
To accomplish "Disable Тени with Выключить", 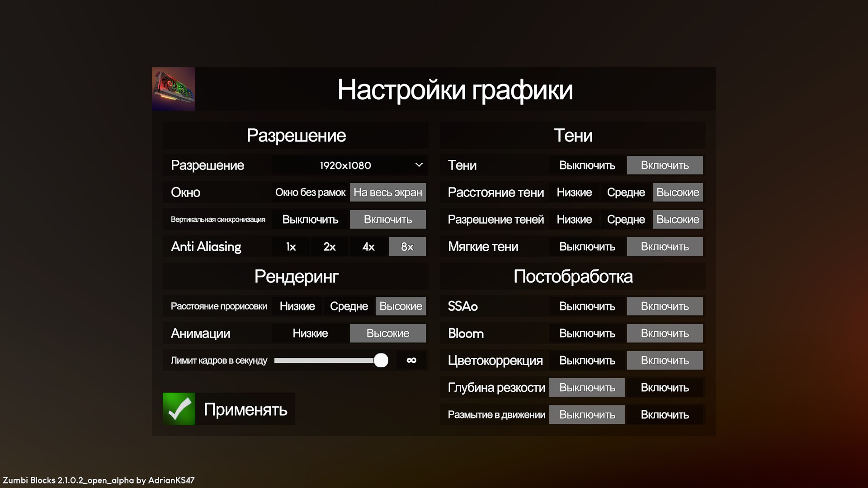I will (x=587, y=165).
